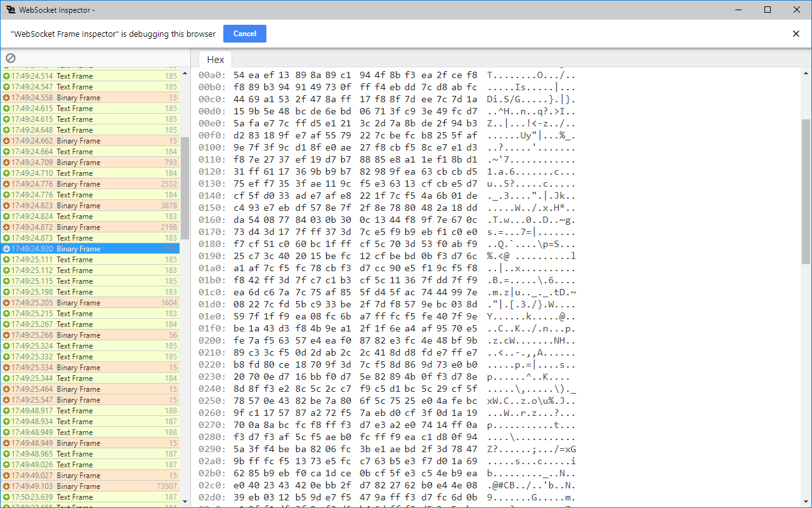Click orange arrow icon on 17:49:25.334 row
The image size is (812, 508).
6,368
